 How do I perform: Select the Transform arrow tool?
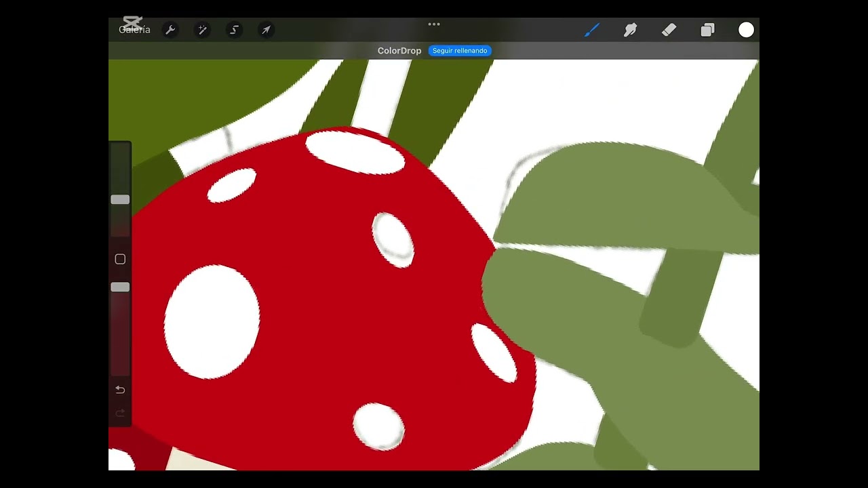click(266, 30)
